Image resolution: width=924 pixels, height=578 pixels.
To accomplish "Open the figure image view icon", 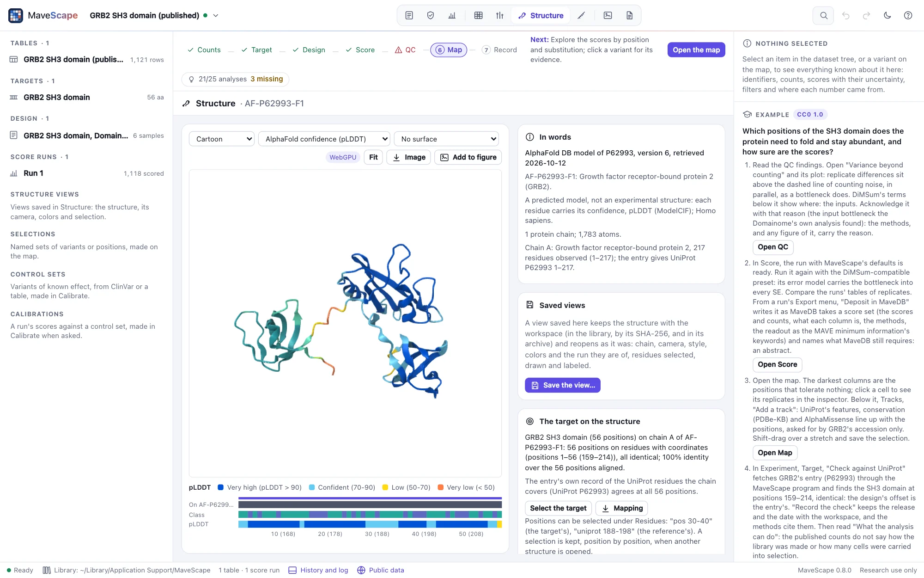I will 608,15.
